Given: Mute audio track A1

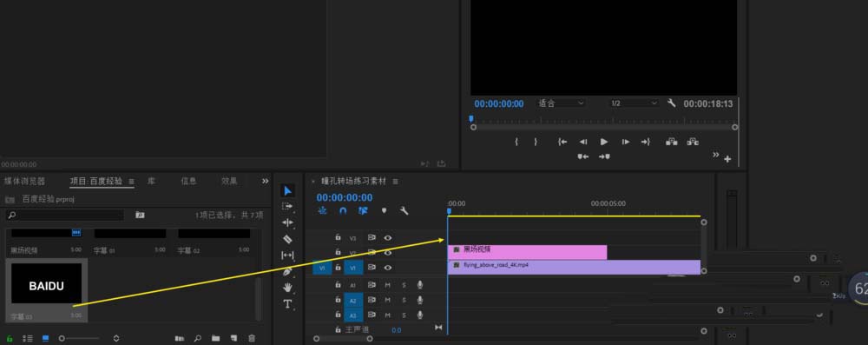Looking at the screenshot, I should pyautogui.click(x=388, y=285).
